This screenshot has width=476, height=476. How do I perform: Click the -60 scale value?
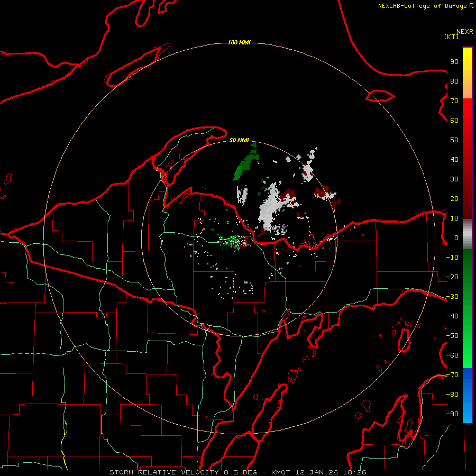click(x=452, y=355)
